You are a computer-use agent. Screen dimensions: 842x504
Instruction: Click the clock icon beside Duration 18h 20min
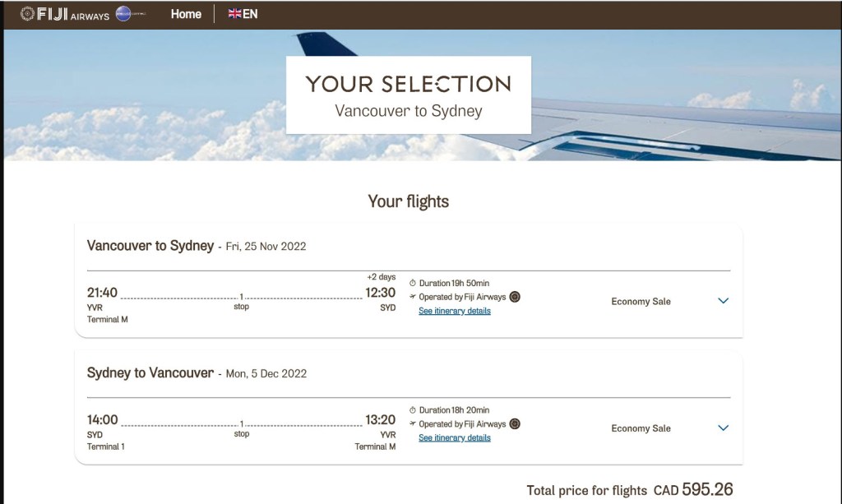coord(413,410)
